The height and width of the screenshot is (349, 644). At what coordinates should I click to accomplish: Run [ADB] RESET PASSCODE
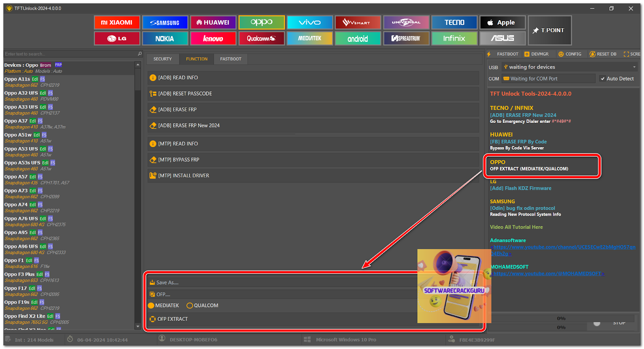(x=313, y=93)
